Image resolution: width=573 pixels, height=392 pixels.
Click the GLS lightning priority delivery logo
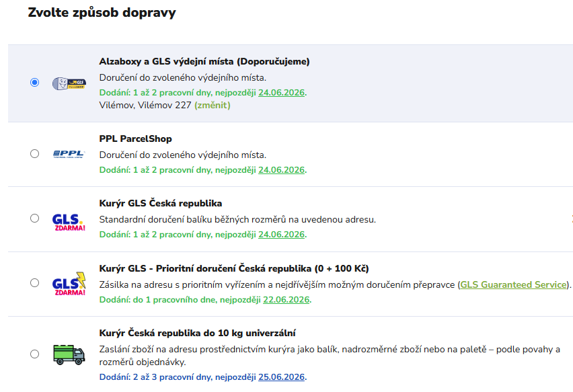point(69,284)
